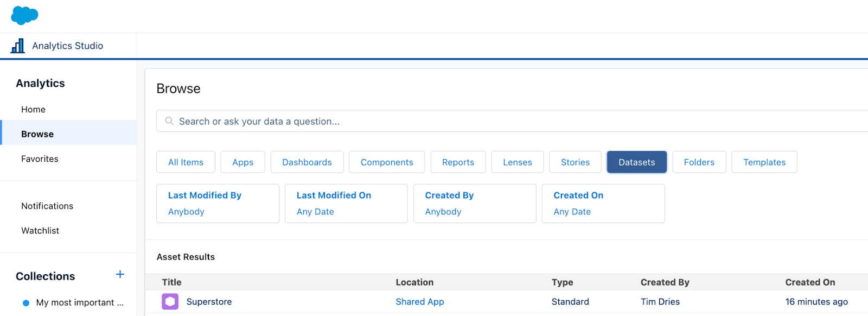Sort by Type column header
This screenshot has width=868, height=316.
point(562,282)
